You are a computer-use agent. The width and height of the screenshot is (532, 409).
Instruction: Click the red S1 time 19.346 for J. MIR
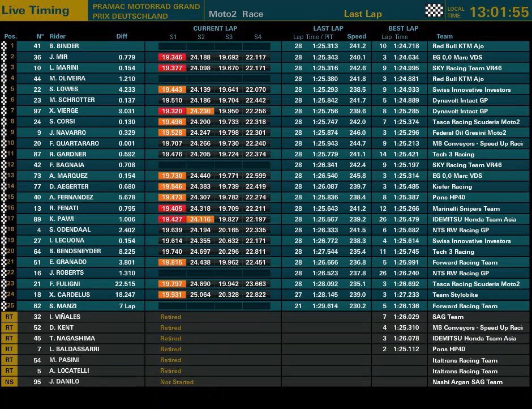pyautogui.click(x=172, y=57)
